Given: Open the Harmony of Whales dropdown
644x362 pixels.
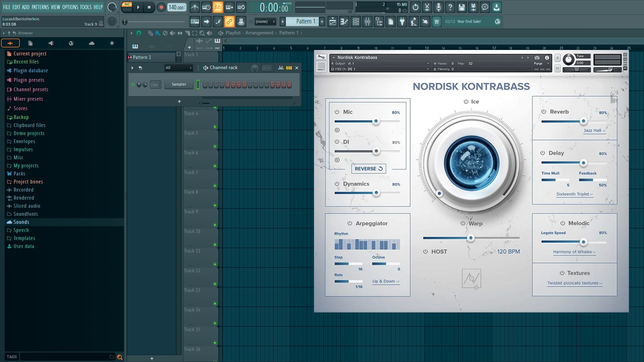Looking at the screenshot, I should pyautogui.click(x=574, y=252).
